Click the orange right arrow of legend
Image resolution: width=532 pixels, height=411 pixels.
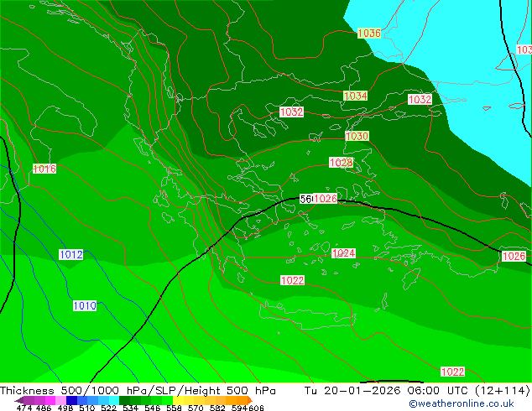tap(250, 400)
